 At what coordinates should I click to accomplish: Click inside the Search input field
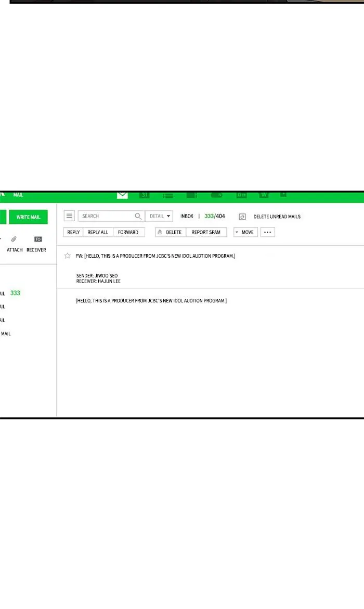[x=107, y=216]
